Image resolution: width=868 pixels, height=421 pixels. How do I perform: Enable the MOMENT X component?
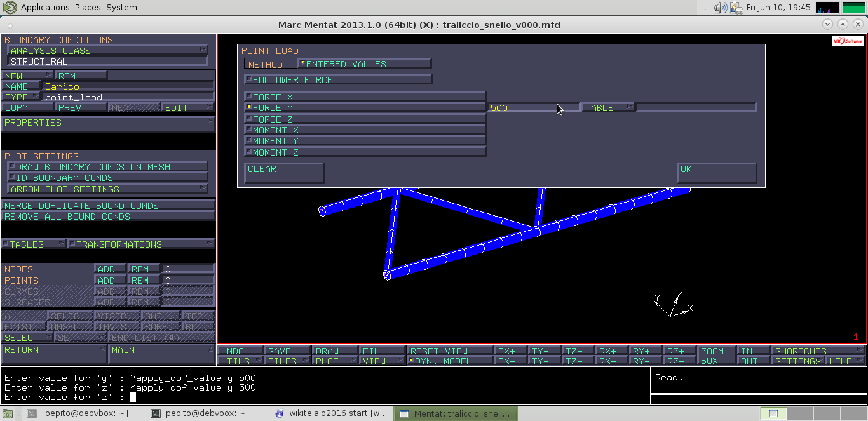click(x=365, y=130)
